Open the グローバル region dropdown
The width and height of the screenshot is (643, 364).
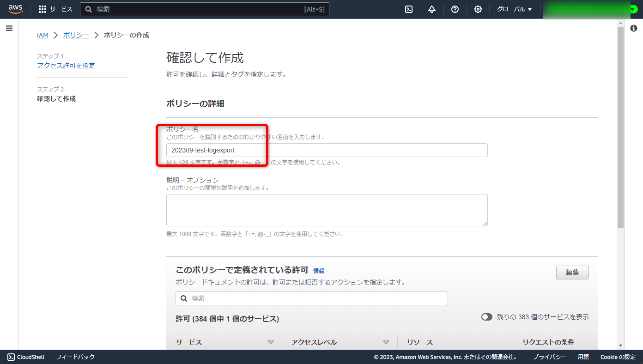[x=514, y=9]
